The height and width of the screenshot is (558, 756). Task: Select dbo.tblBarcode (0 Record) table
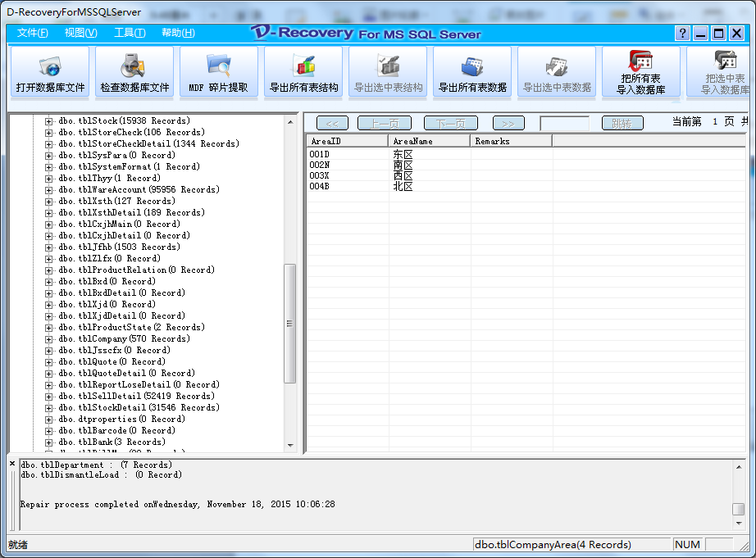116,431
